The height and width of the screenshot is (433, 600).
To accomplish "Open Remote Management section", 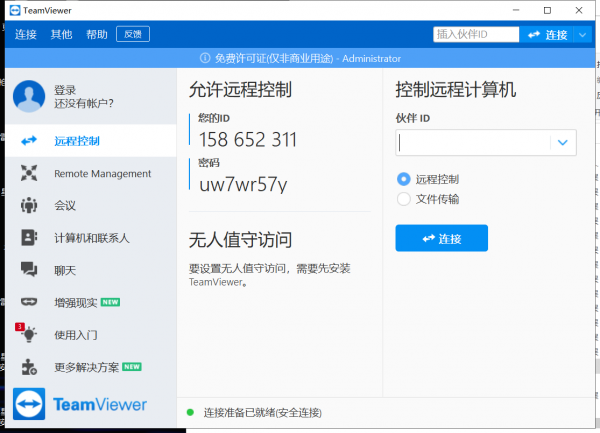I will click(x=91, y=173).
